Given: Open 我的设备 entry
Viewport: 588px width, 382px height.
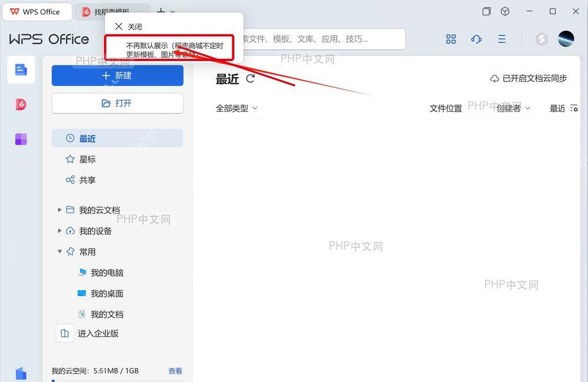Looking at the screenshot, I should coord(95,231).
